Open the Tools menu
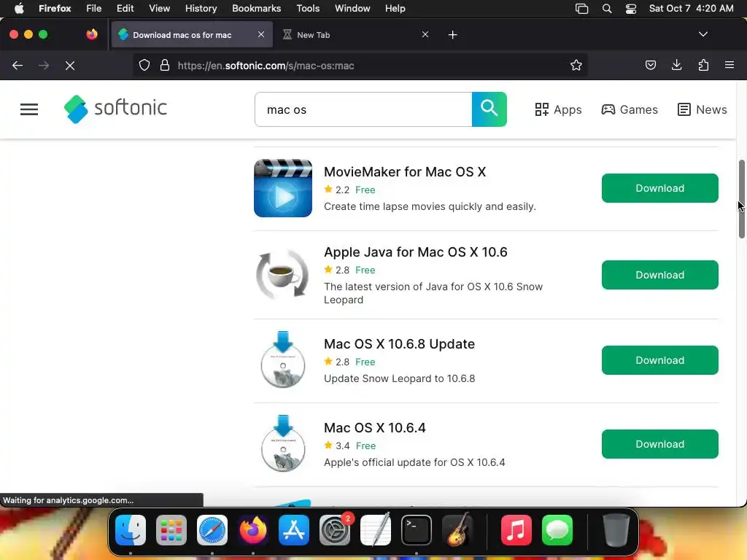The image size is (747, 560). click(308, 9)
